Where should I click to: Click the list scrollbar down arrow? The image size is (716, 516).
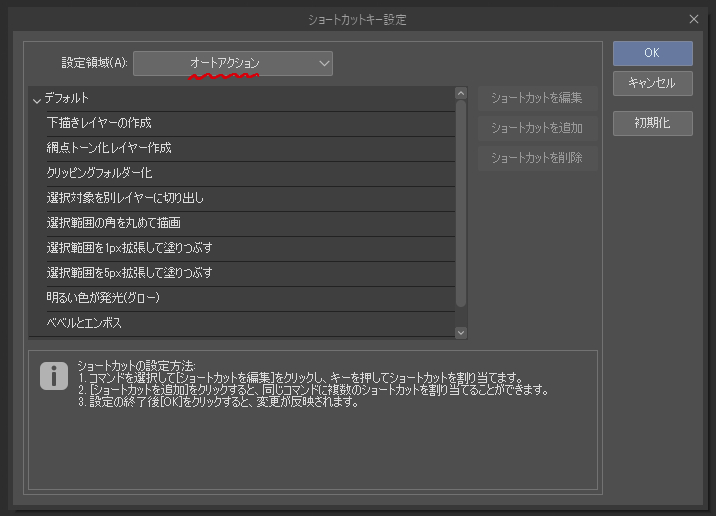coord(461,333)
